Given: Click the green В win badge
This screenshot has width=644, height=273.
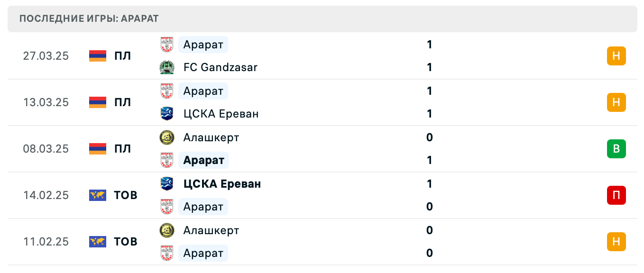Looking at the screenshot, I should [x=616, y=148].
